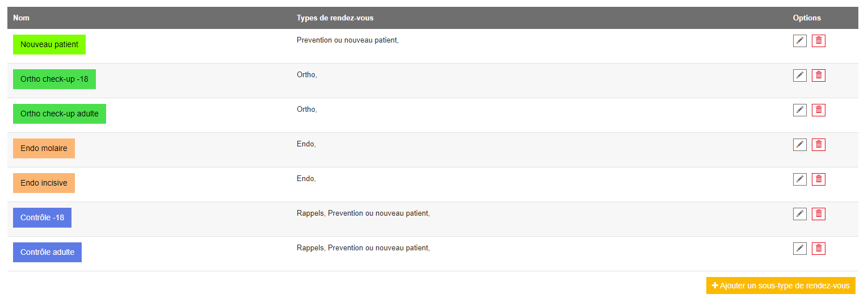Click Ajouter un sous-type de rendez-vous

tap(781, 286)
